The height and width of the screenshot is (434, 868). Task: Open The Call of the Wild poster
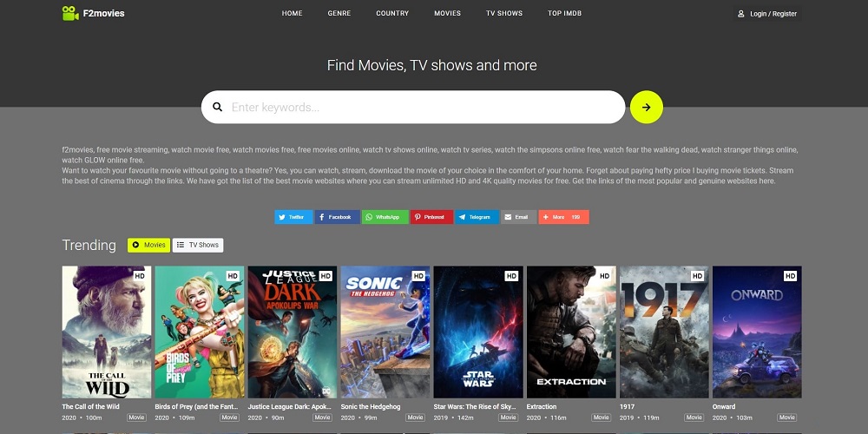click(106, 332)
